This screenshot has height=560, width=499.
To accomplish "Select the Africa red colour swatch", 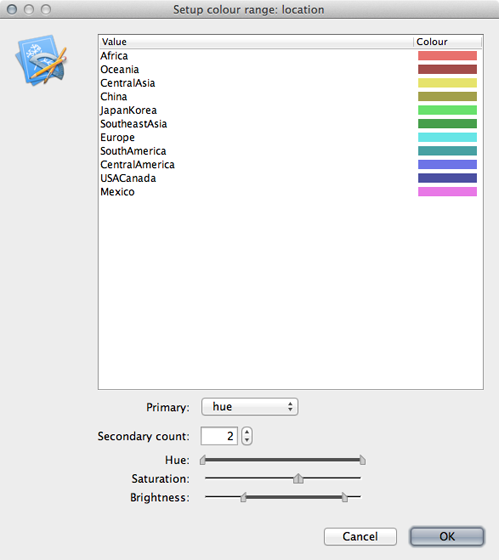I will coord(447,56).
